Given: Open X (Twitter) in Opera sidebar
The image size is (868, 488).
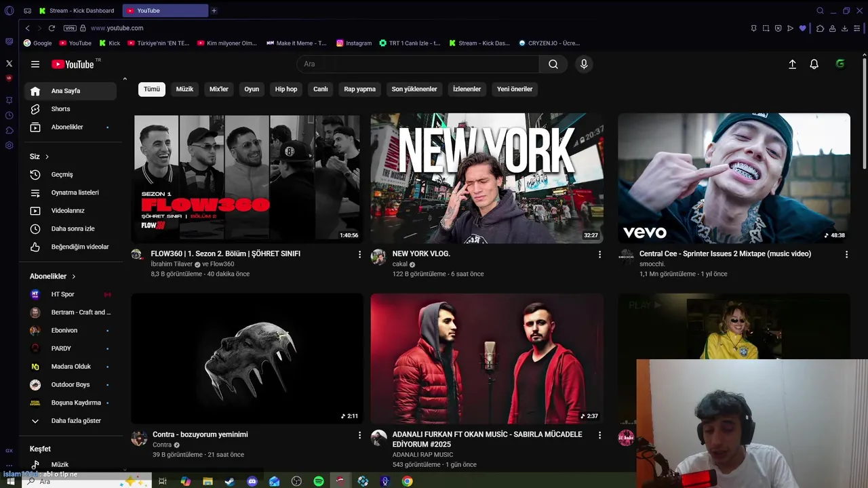Looking at the screenshot, I should 9,63.
